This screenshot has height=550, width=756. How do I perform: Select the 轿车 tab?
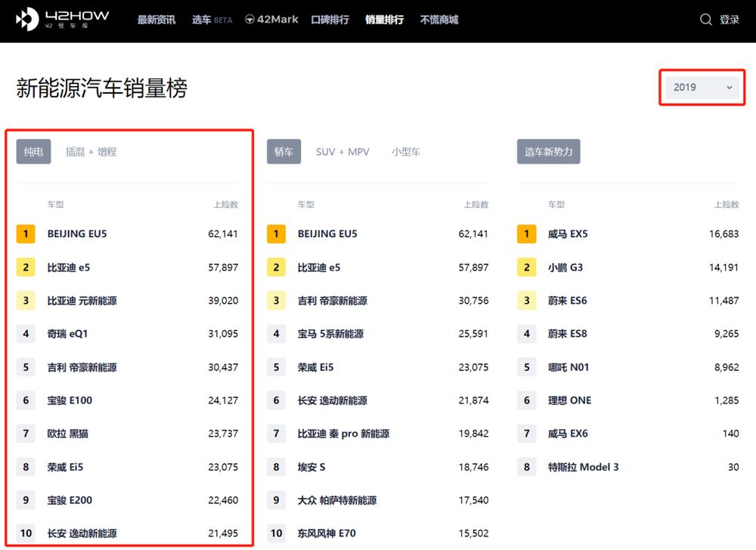click(284, 152)
